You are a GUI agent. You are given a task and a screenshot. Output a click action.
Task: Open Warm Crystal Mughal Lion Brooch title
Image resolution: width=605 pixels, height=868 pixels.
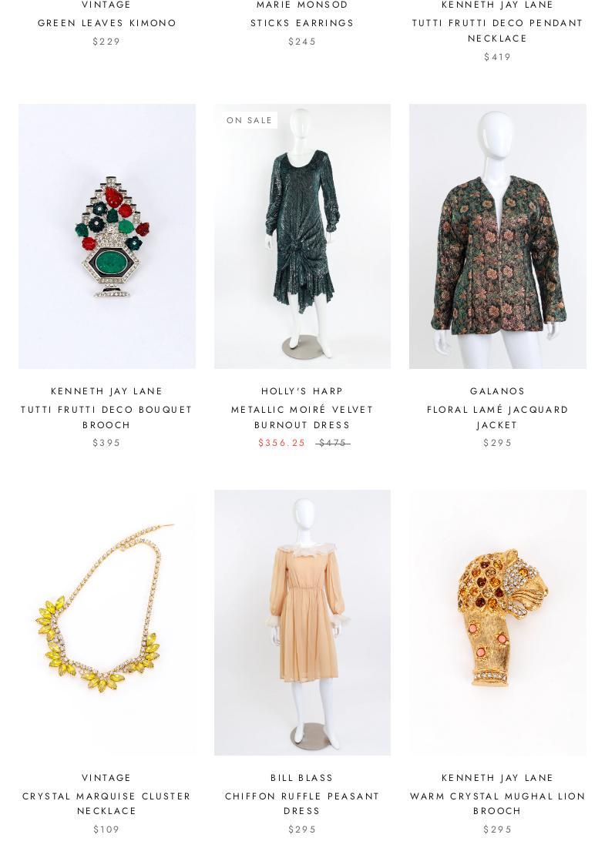(x=498, y=803)
